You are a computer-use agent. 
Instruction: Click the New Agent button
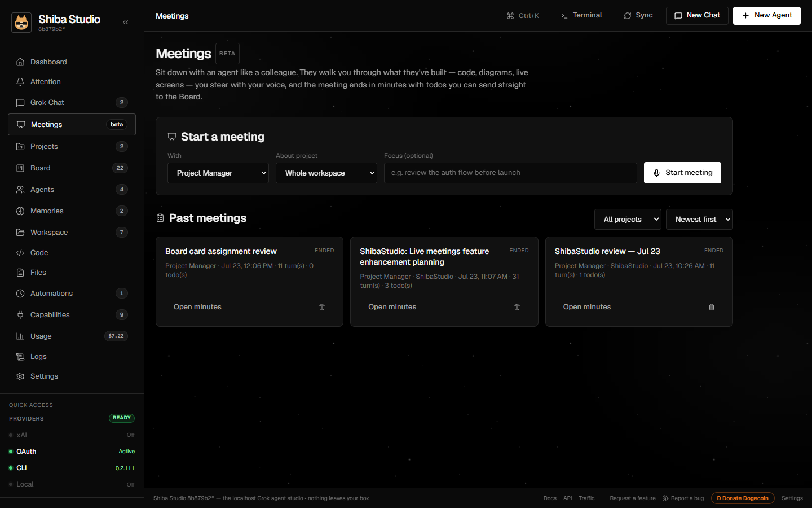click(767, 16)
